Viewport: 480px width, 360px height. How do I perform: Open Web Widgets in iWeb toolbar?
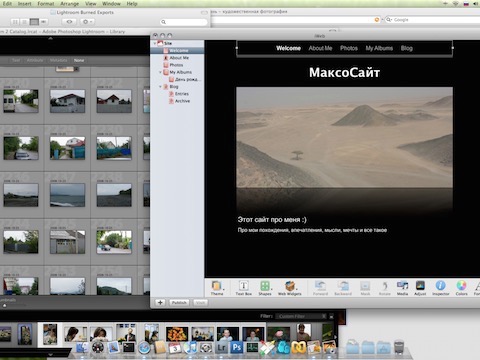[x=290, y=288]
